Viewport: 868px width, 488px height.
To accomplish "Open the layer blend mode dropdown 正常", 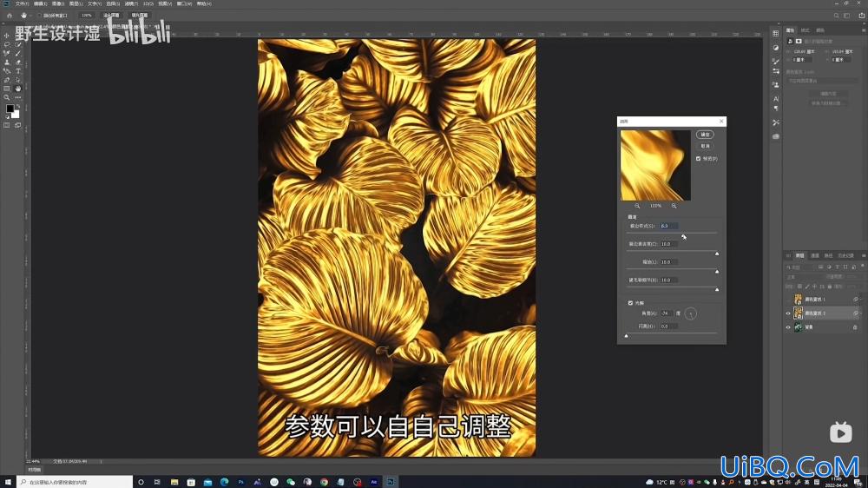I will (x=803, y=276).
